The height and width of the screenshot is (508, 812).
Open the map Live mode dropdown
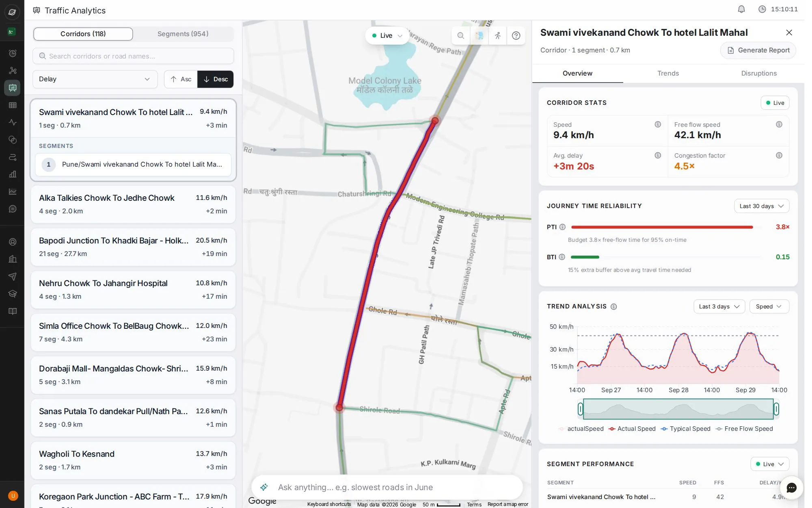387,36
